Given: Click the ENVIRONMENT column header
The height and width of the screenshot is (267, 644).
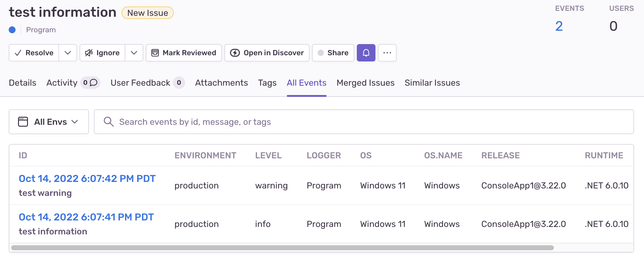Looking at the screenshot, I should 205,155.
